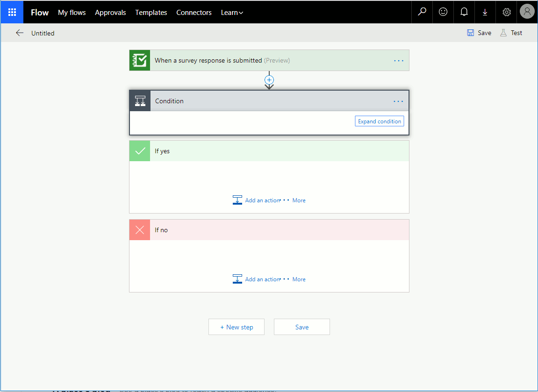This screenshot has width=538, height=392.
Task: Open the user account avatar
Action: point(527,12)
